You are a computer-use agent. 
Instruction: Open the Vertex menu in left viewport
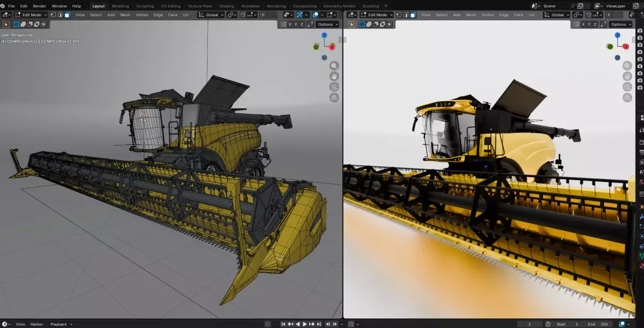(142, 15)
